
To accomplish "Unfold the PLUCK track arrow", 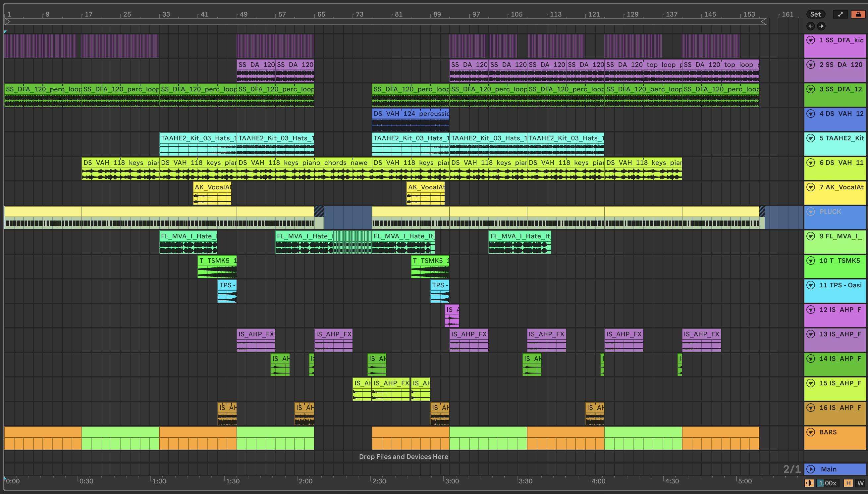I will coord(811,212).
